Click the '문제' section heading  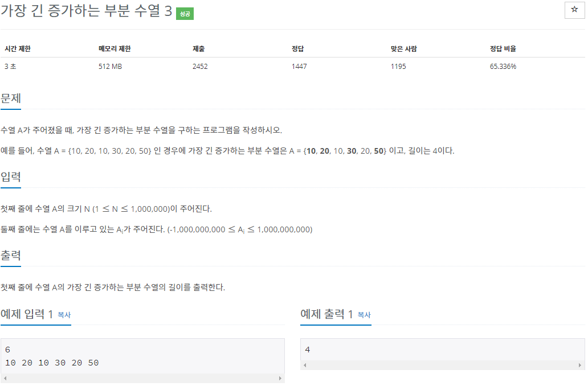click(x=11, y=99)
